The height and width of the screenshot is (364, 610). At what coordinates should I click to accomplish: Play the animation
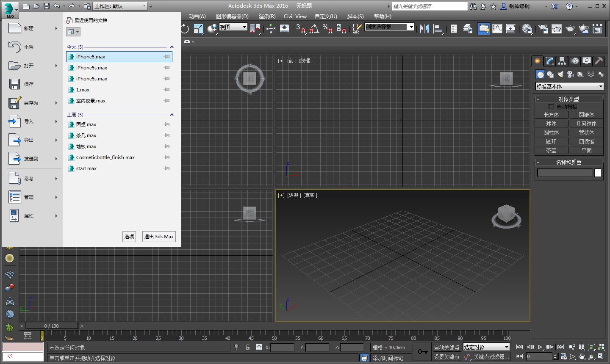[x=540, y=347]
